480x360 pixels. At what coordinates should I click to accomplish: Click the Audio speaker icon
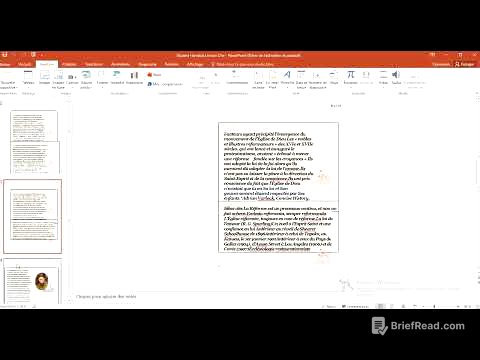click(x=396, y=78)
